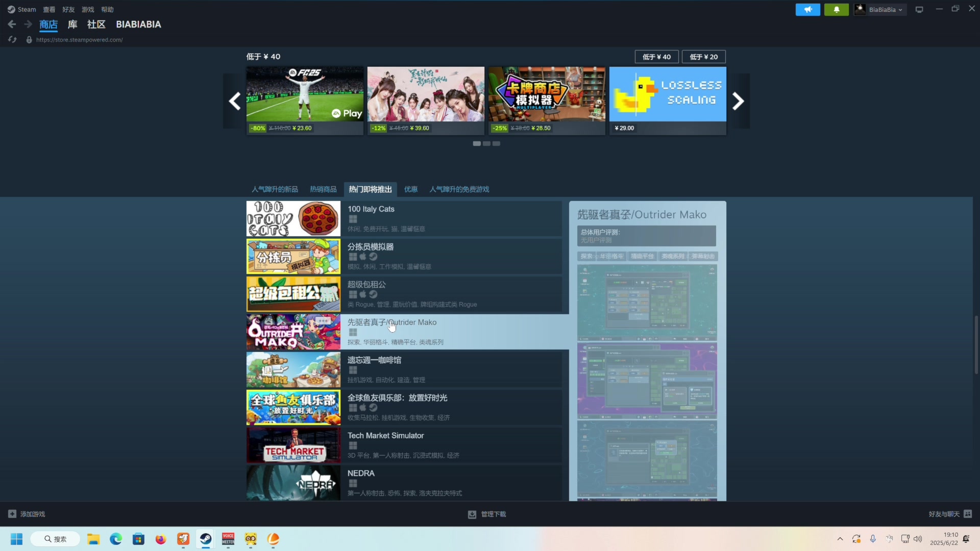Click the padlock icon beside the store URL
The image size is (980, 551).
click(29, 40)
